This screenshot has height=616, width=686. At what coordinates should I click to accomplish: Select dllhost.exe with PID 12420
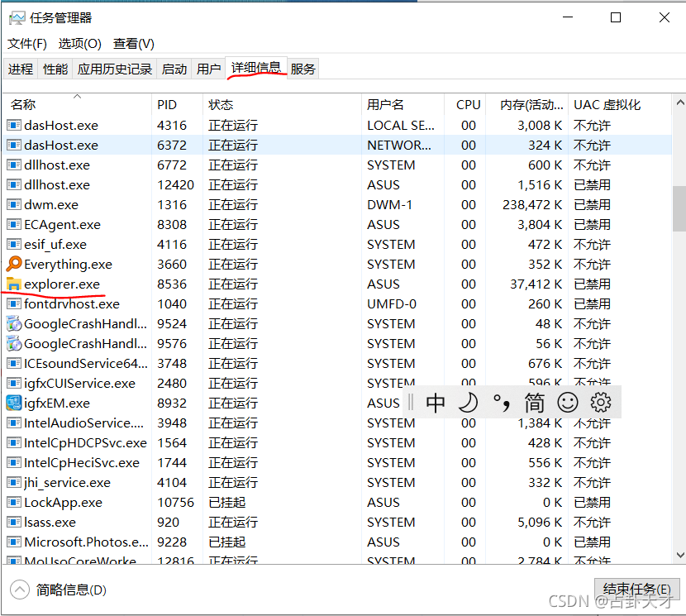click(337, 184)
